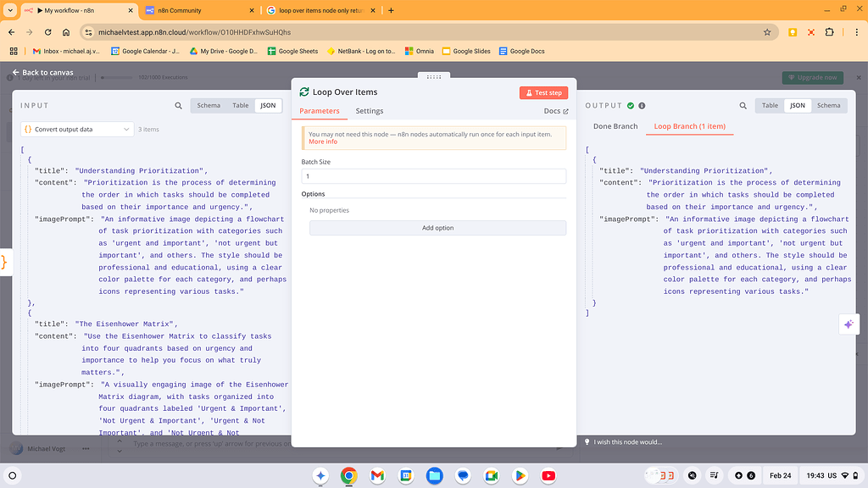Open the AI assistant sparkle icon
Viewport: 868px width, 488px height.
click(x=849, y=324)
